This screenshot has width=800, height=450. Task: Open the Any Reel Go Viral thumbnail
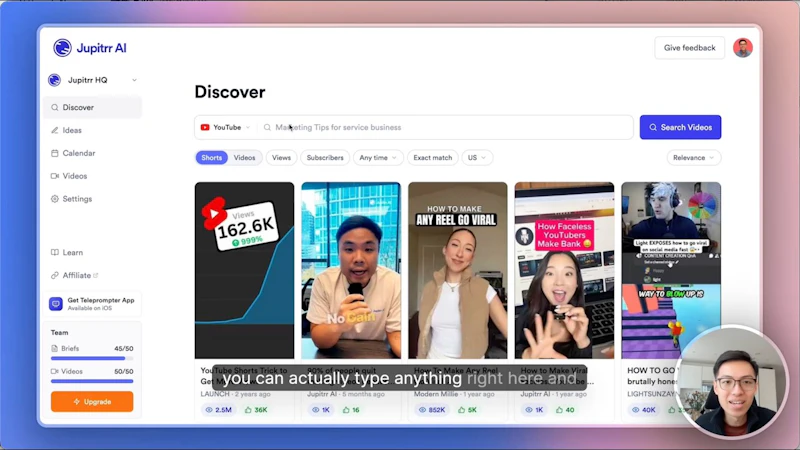[x=458, y=270]
